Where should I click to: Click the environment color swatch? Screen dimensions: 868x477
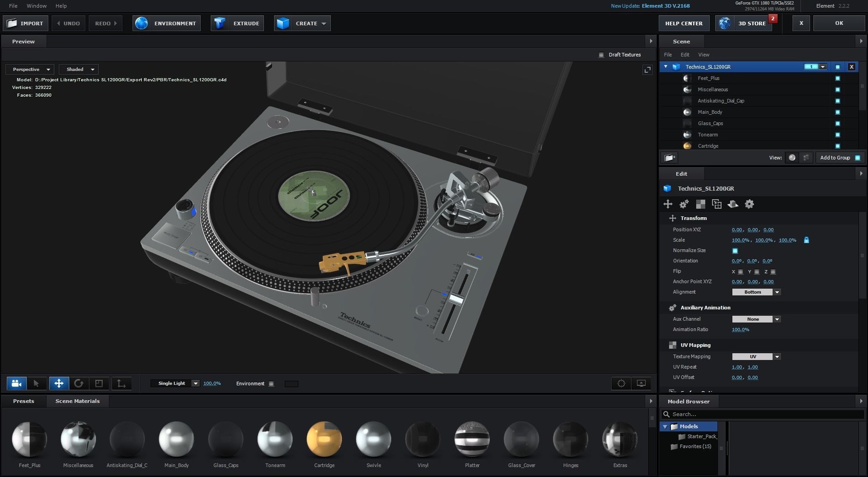pyautogui.click(x=292, y=384)
